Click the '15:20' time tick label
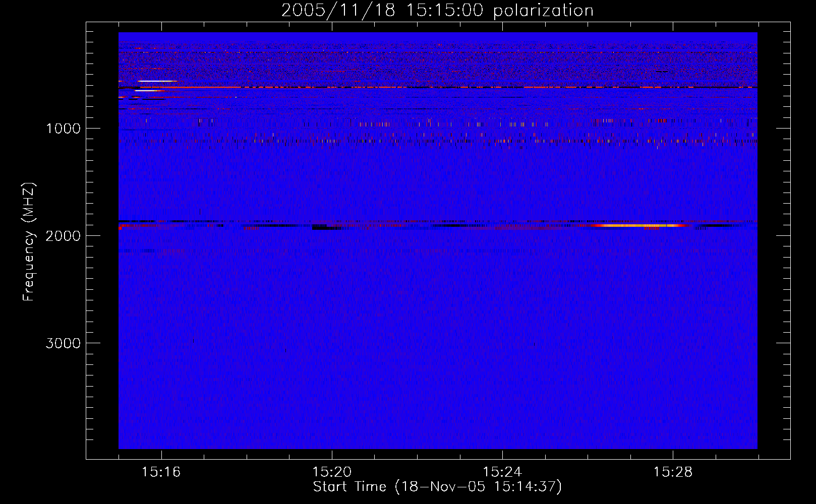 coord(332,472)
